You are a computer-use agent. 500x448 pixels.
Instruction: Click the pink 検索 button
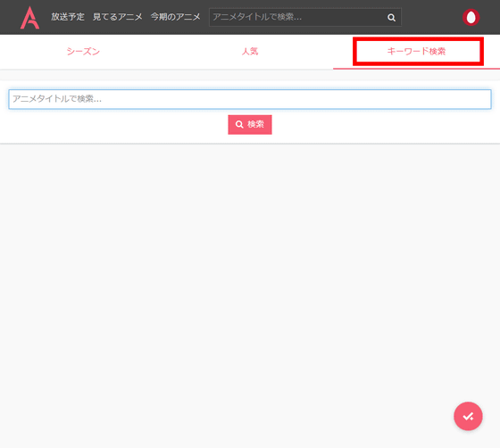[250, 125]
